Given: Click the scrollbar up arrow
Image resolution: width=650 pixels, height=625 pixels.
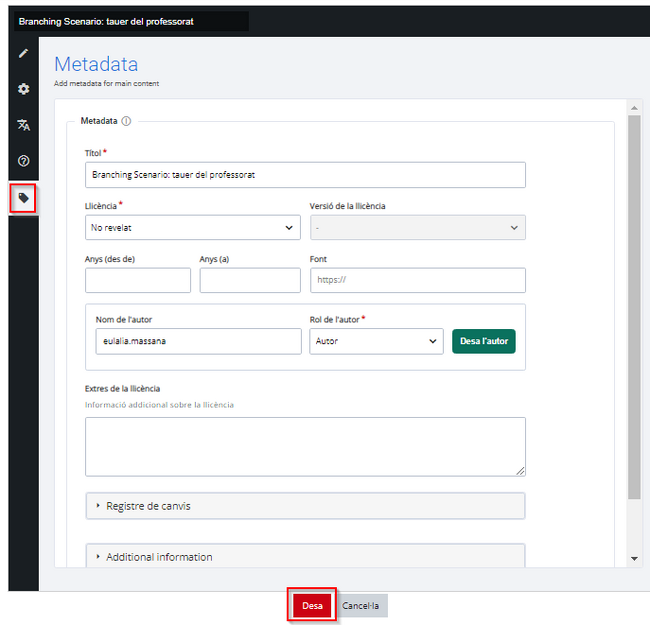Looking at the screenshot, I should pos(634,108).
